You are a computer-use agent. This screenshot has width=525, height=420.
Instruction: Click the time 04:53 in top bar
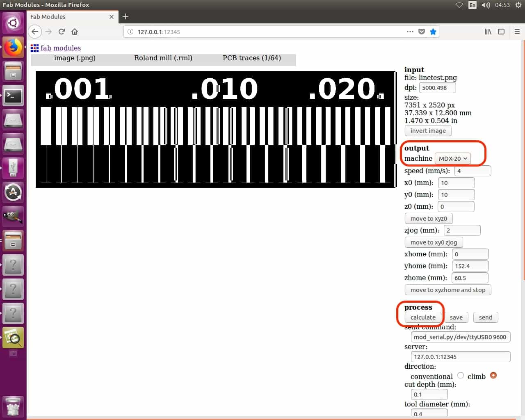pyautogui.click(x=502, y=5)
